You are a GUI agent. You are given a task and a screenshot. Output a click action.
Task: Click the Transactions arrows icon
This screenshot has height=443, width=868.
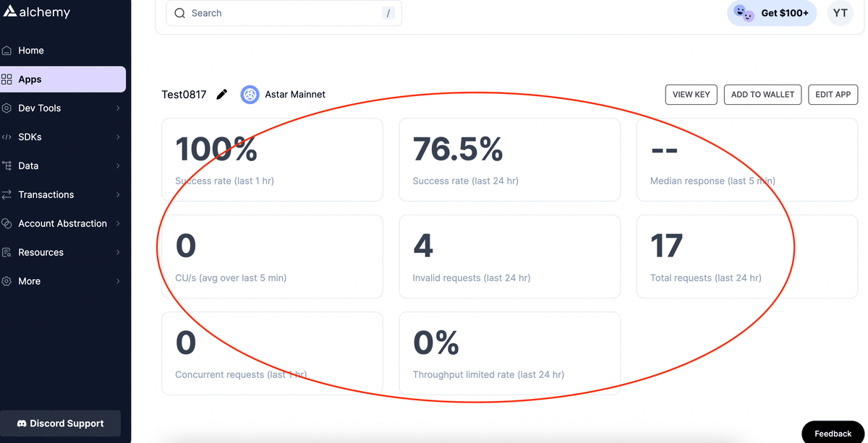pyautogui.click(x=7, y=194)
